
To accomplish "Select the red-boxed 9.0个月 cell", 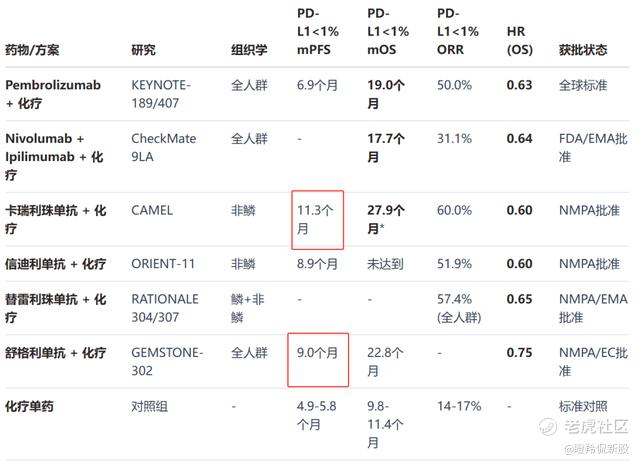I will (318, 353).
